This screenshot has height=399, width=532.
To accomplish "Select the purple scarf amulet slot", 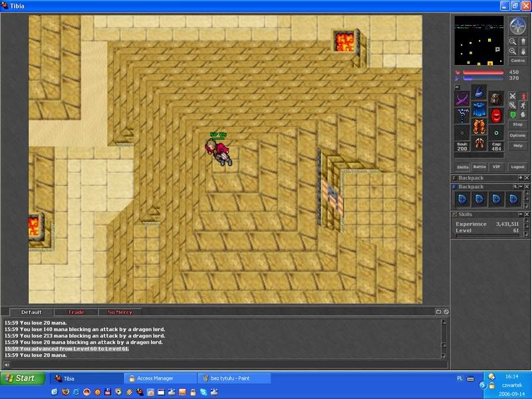I will [x=462, y=99].
